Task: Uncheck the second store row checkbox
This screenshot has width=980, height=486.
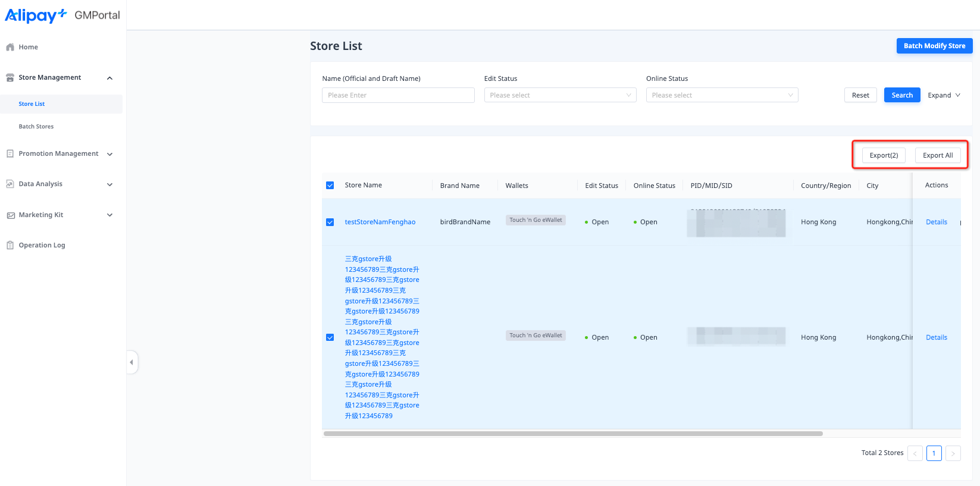Action: click(x=330, y=337)
